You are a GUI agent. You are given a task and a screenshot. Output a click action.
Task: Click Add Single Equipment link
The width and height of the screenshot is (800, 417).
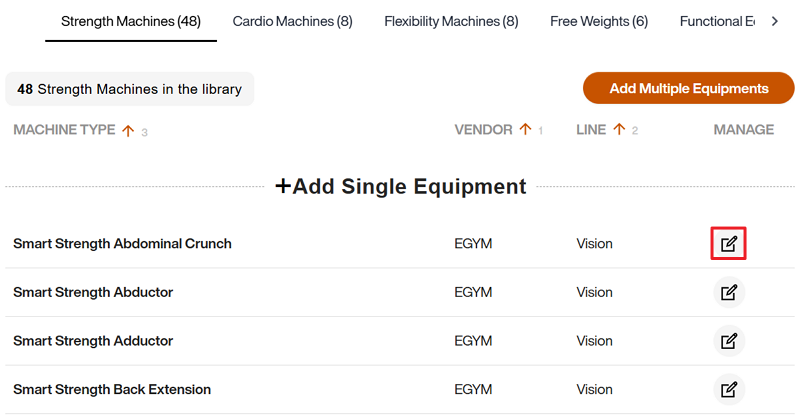click(x=400, y=186)
